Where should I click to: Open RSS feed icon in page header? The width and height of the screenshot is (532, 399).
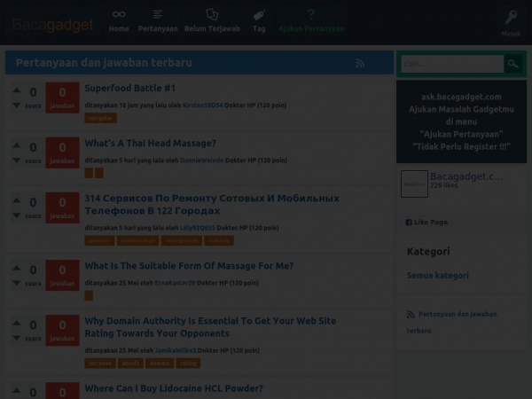tap(360, 63)
